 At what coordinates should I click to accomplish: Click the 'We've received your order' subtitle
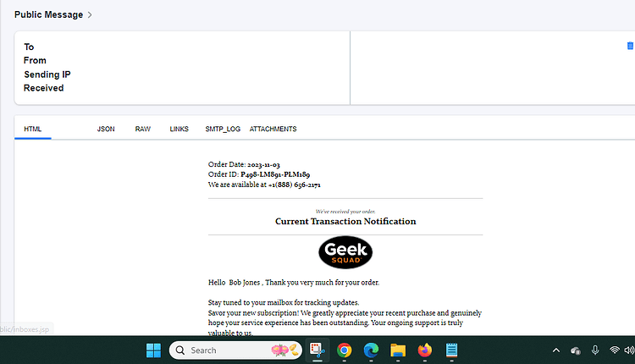(x=345, y=212)
